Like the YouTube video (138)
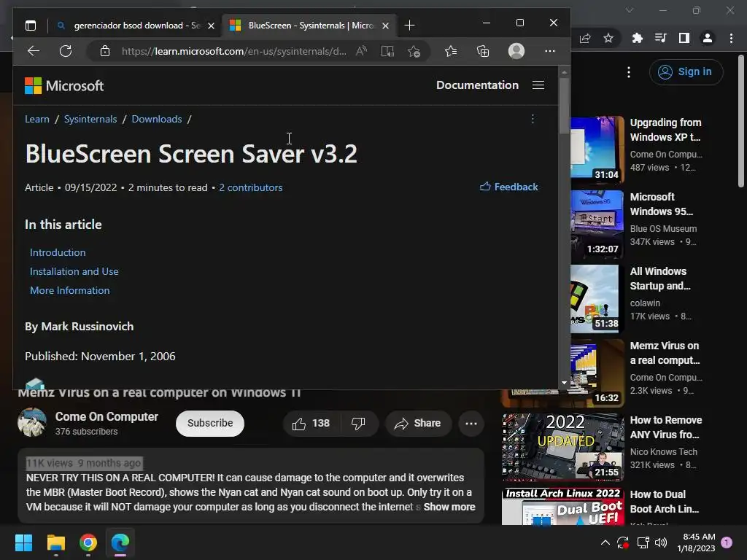The height and width of the screenshot is (560, 747). point(311,423)
